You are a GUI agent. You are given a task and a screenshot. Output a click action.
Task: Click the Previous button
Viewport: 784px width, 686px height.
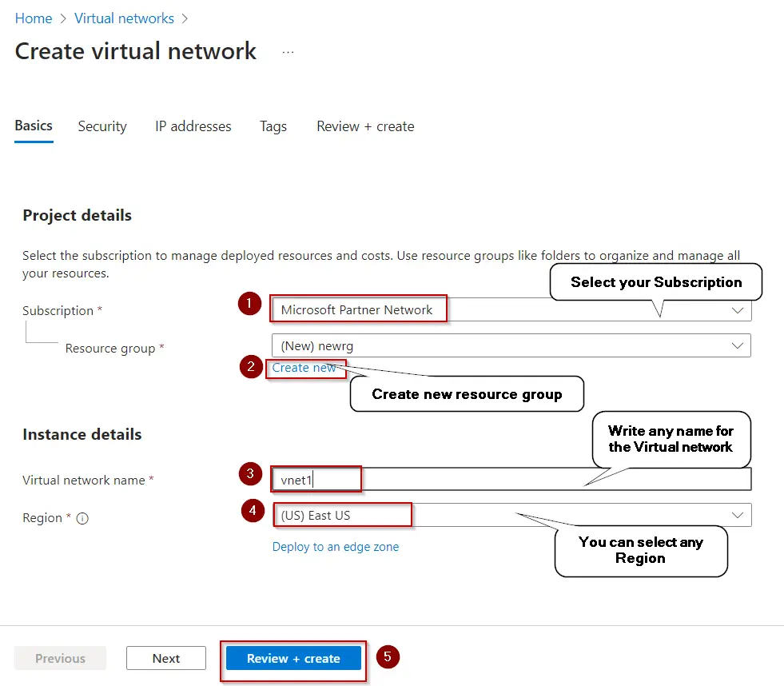(x=60, y=658)
